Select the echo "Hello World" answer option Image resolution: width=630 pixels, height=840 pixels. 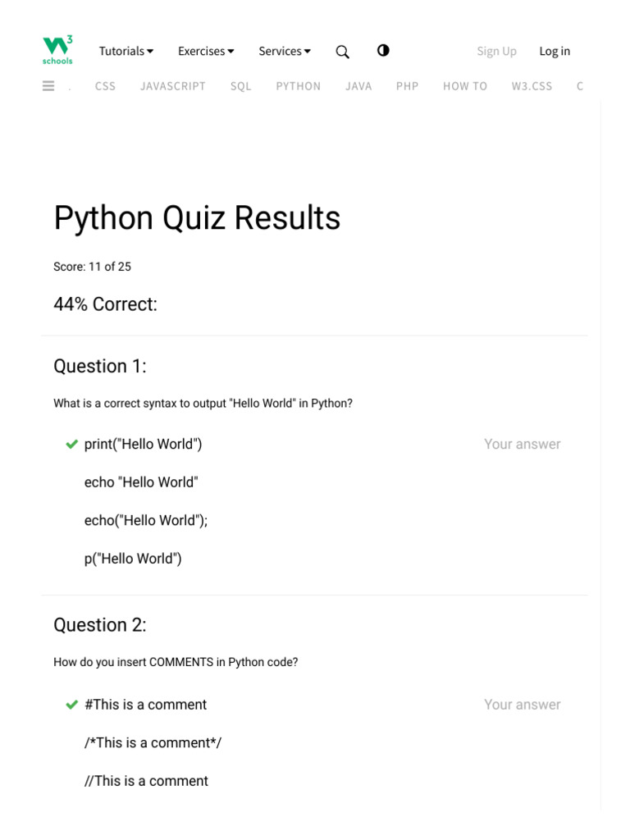click(141, 482)
